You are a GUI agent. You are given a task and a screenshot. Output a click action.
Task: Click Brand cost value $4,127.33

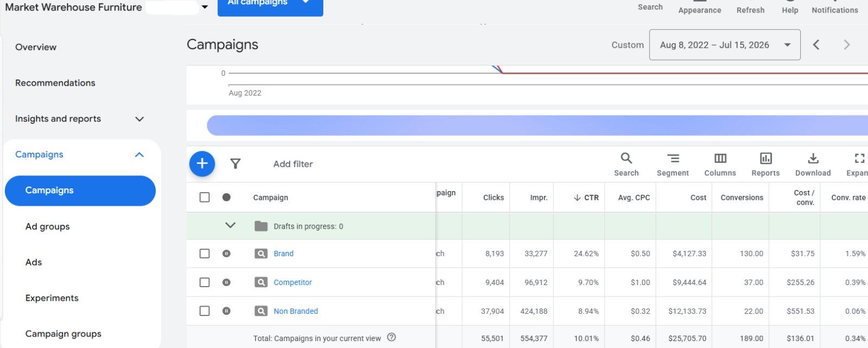[690, 254]
